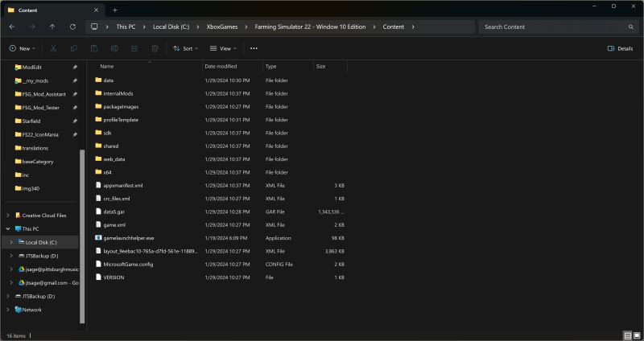Close the Content tab
The height and width of the screenshot is (341, 644).
click(x=96, y=10)
